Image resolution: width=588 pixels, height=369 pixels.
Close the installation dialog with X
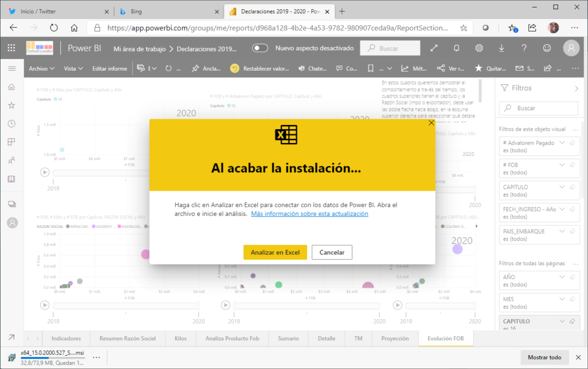coord(431,122)
